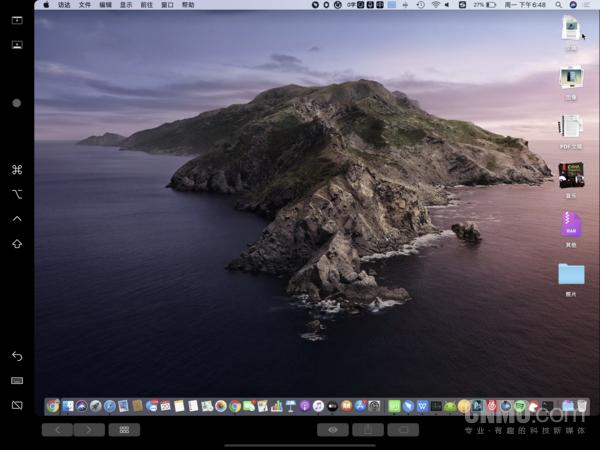Open Photos in the Dock

point(221,406)
